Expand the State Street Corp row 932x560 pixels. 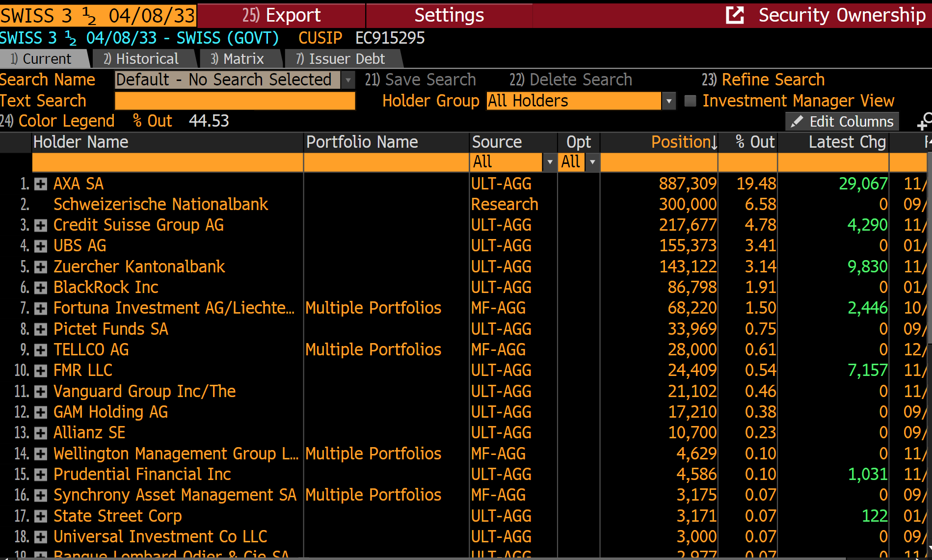pyautogui.click(x=41, y=516)
